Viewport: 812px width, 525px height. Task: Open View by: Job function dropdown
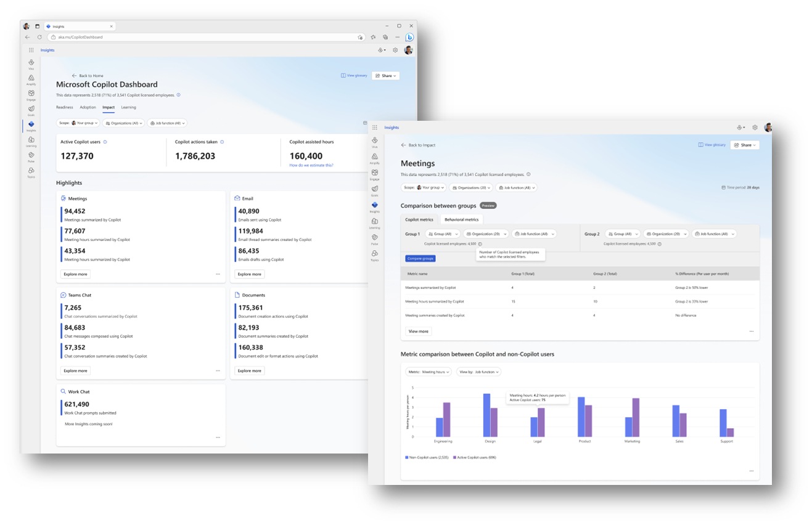478,372
